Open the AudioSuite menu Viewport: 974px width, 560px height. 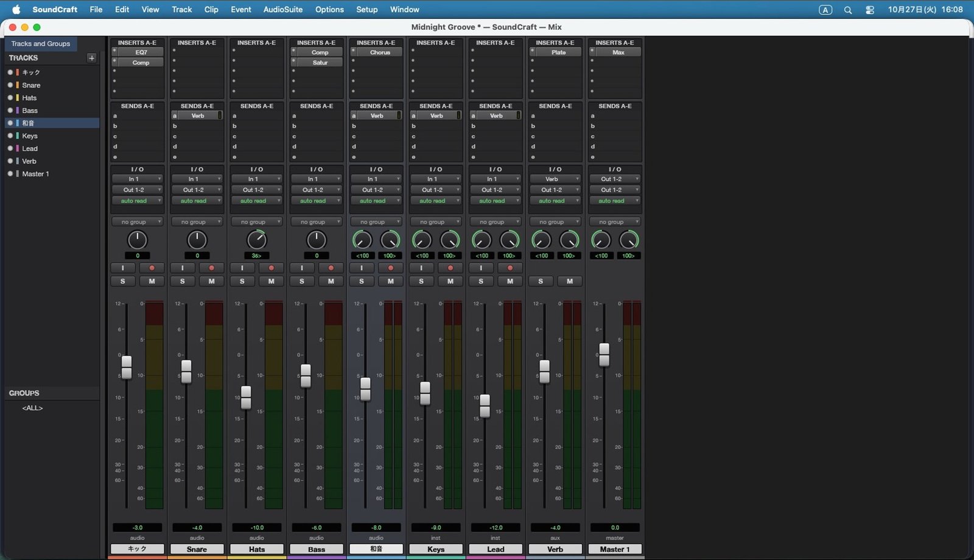pos(283,10)
